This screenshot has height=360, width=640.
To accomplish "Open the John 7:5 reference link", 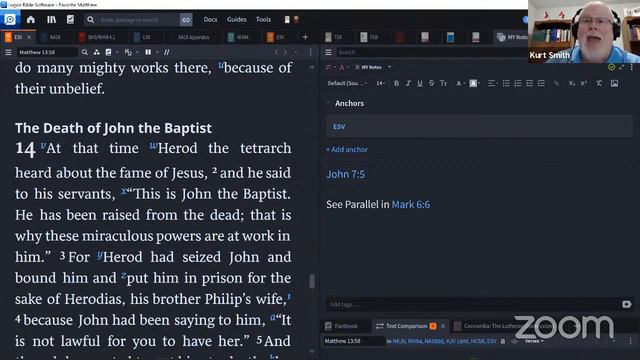I will click(x=346, y=174).
